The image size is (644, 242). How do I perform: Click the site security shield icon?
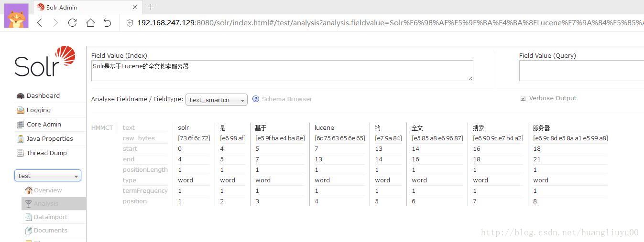[130, 22]
